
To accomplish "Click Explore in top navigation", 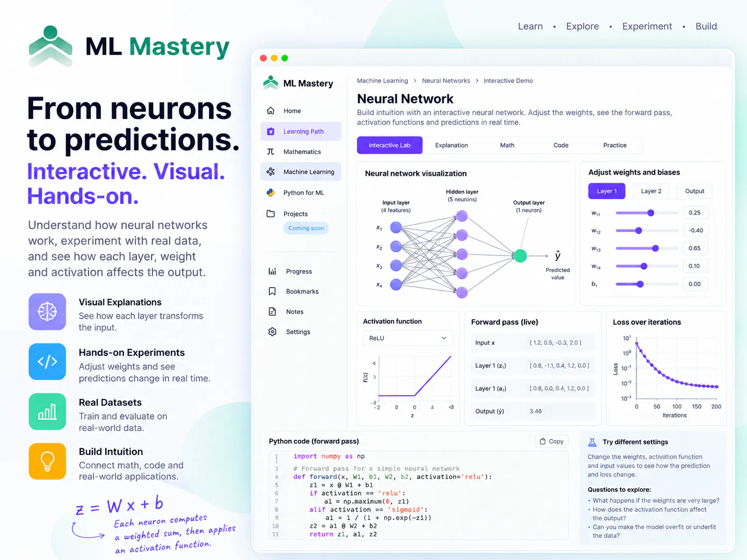I will click(582, 26).
